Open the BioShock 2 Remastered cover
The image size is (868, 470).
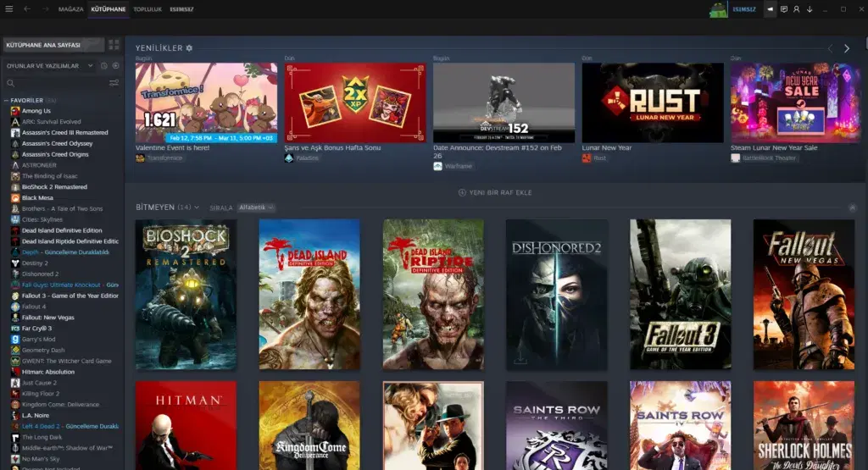[x=186, y=294]
